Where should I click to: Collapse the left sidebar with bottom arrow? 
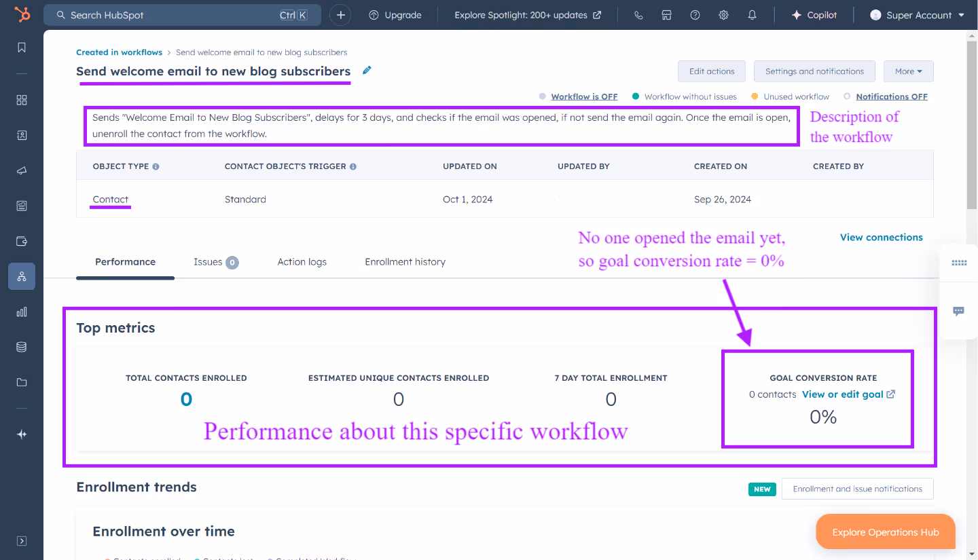click(21, 540)
